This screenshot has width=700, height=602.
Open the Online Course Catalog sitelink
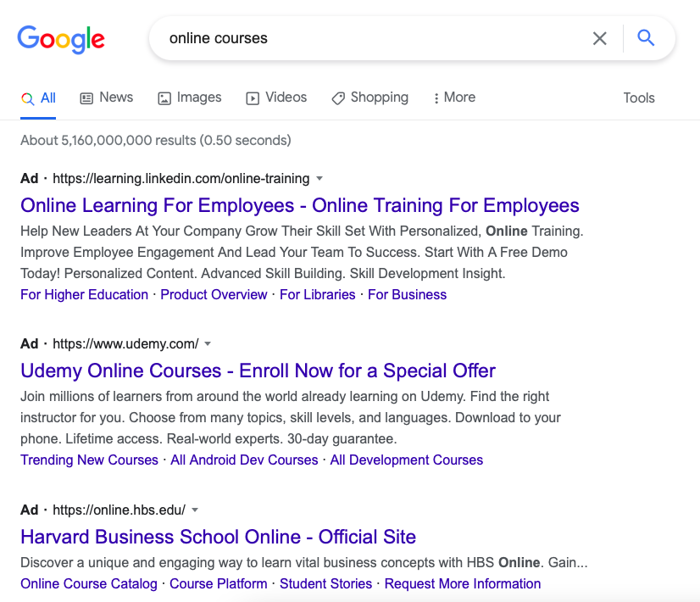[x=89, y=584]
